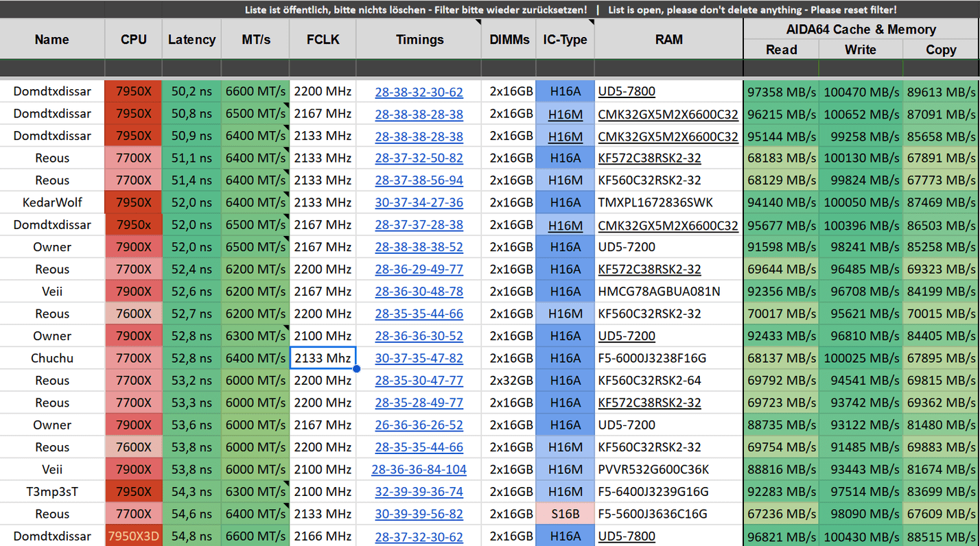980x546 pixels.
Task: Select the 67236 MB/s read cell
Action: point(781,514)
